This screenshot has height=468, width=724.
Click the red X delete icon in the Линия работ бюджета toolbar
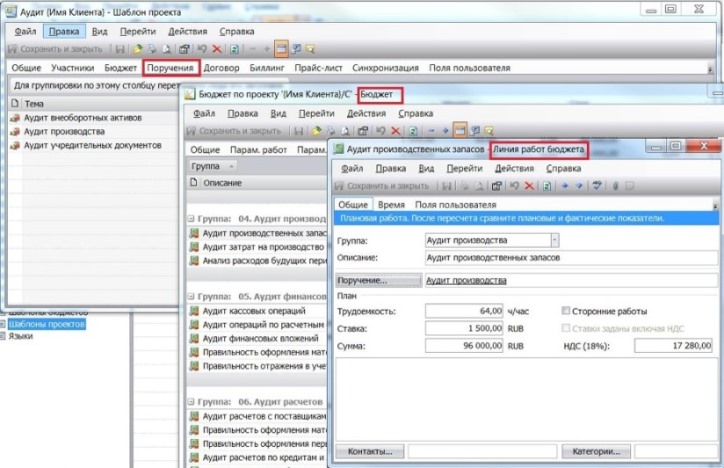(529, 186)
